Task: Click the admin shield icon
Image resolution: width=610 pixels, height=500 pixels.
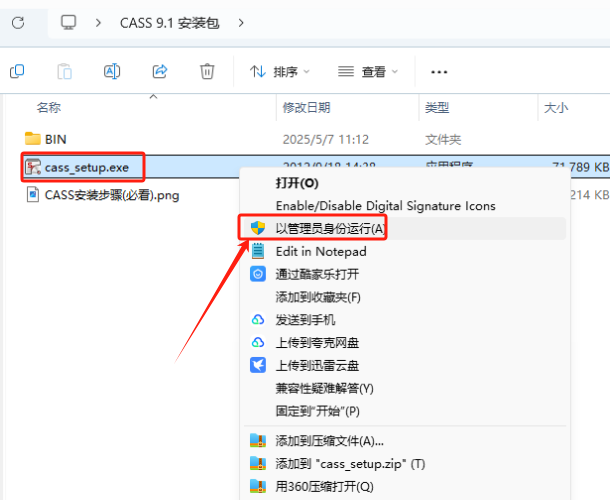Action: (258, 228)
